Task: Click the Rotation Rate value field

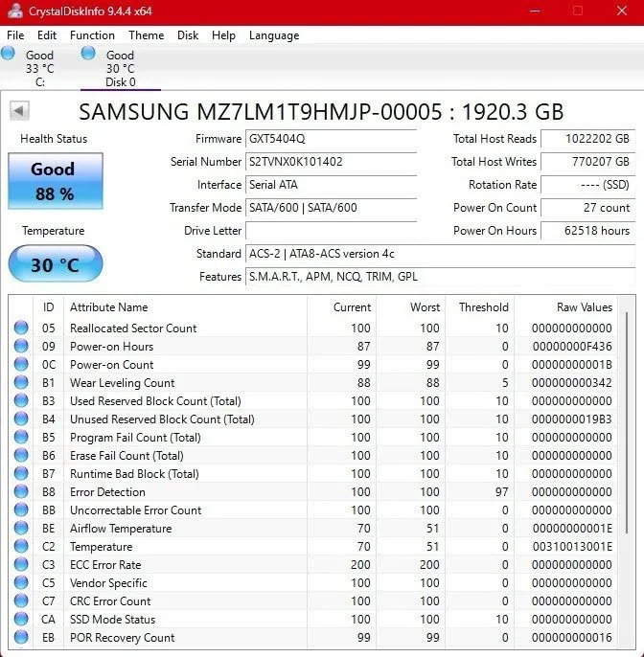Action: (x=587, y=185)
